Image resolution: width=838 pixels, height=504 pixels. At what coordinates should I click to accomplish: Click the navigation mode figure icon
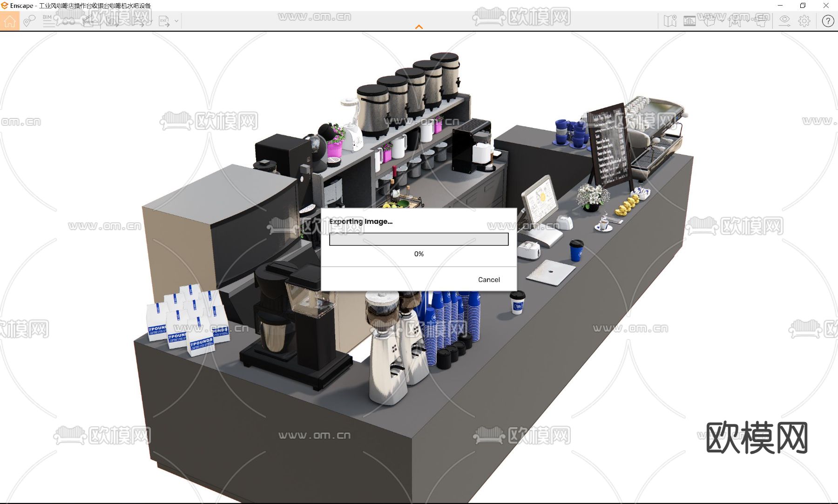pyautogui.click(x=735, y=21)
